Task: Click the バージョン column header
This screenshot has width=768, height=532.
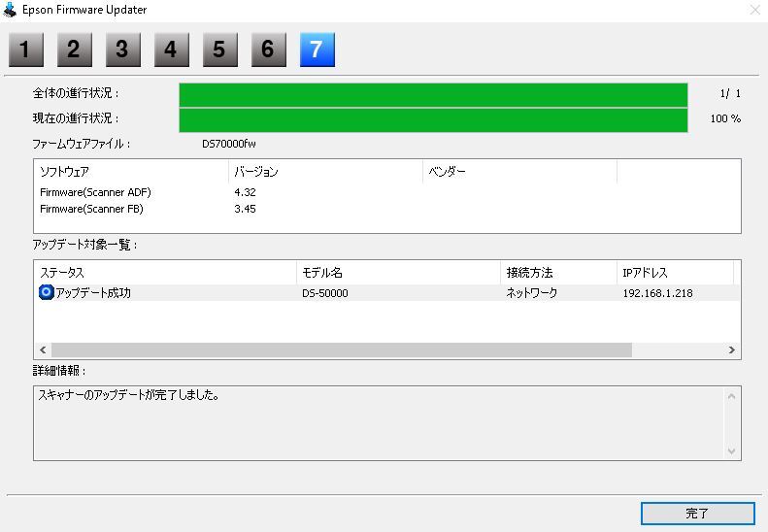Action: point(325,172)
